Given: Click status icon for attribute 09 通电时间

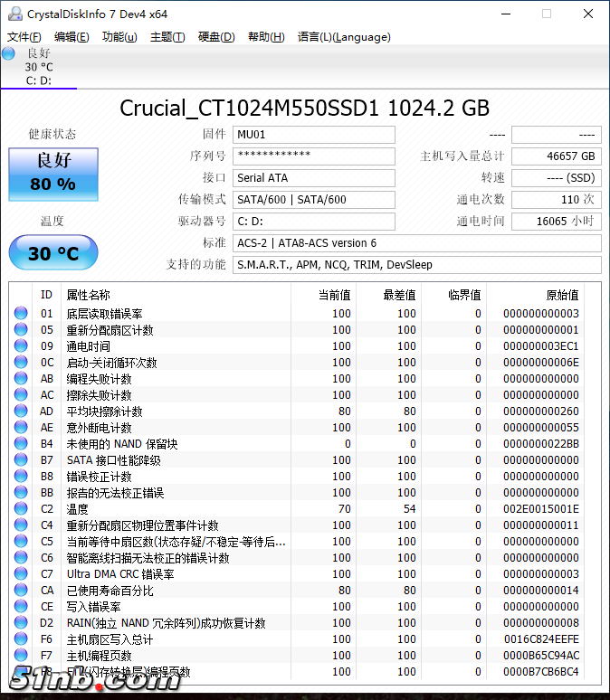Looking at the screenshot, I should click(x=21, y=346).
